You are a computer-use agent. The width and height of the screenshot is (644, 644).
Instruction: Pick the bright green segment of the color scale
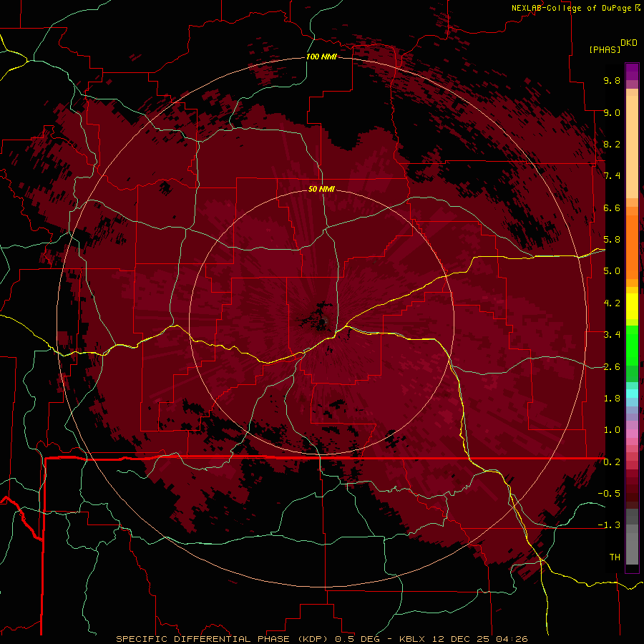[632, 346]
